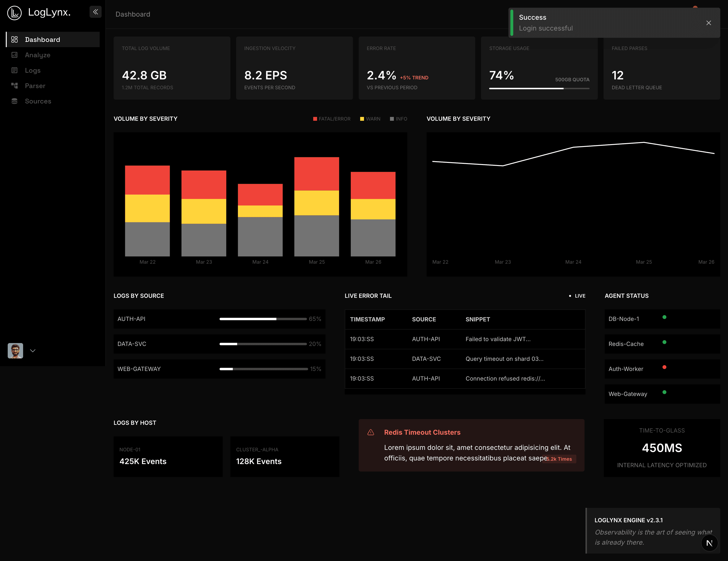
Task: Click the 5.2k Times badge
Action: (x=559, y=459)
